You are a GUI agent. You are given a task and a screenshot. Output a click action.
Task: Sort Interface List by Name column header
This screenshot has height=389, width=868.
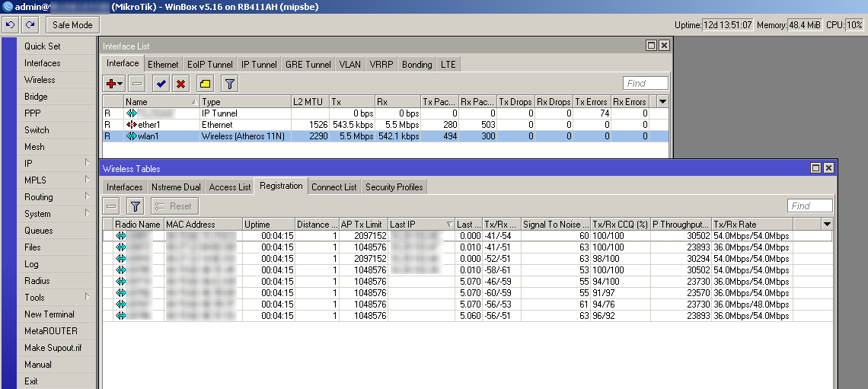(161, 102)
